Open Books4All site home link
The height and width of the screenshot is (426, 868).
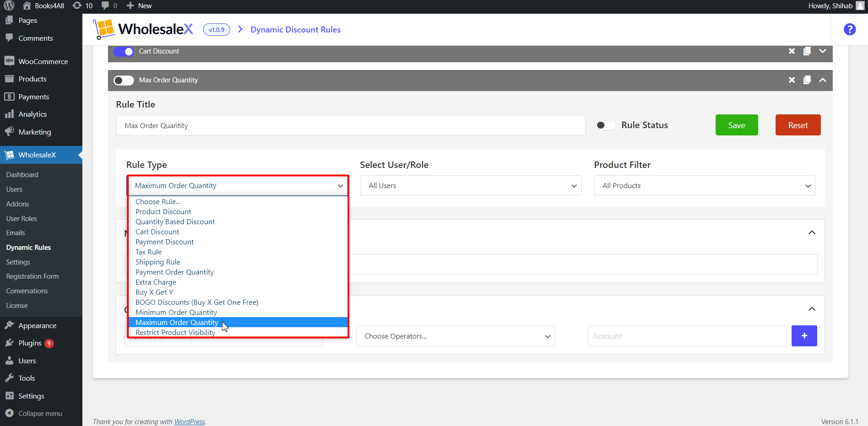(x=43, y=5)
